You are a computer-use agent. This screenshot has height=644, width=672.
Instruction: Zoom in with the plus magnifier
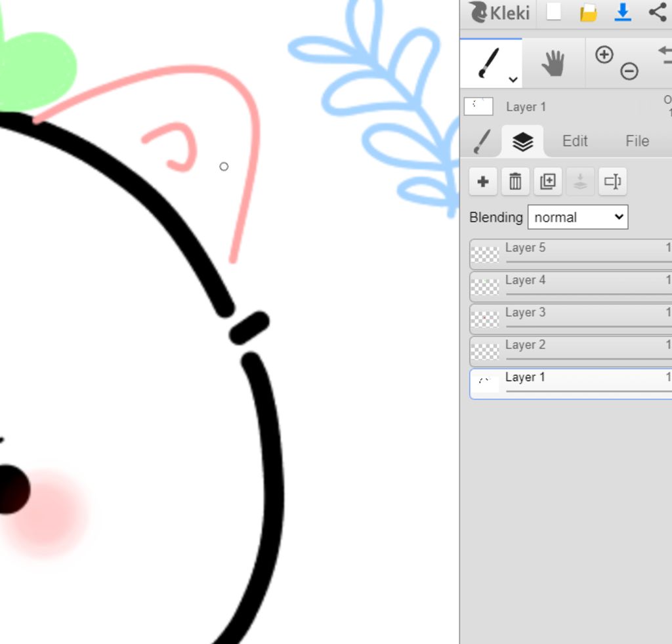click(x=604, y=55)
